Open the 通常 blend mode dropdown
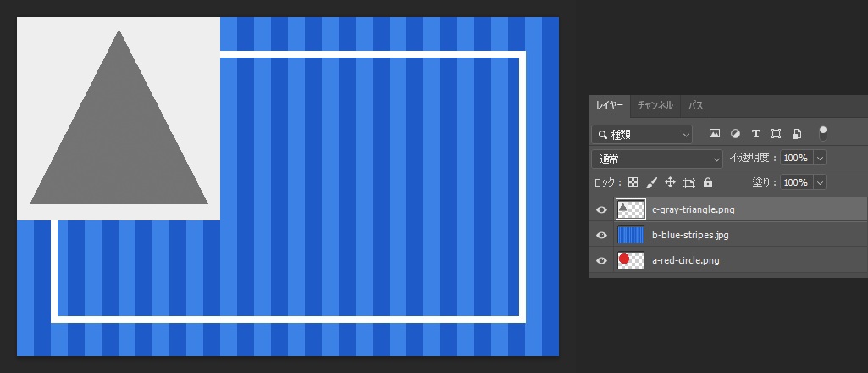The height and width of the screenshot is (373, 868). 657,159
